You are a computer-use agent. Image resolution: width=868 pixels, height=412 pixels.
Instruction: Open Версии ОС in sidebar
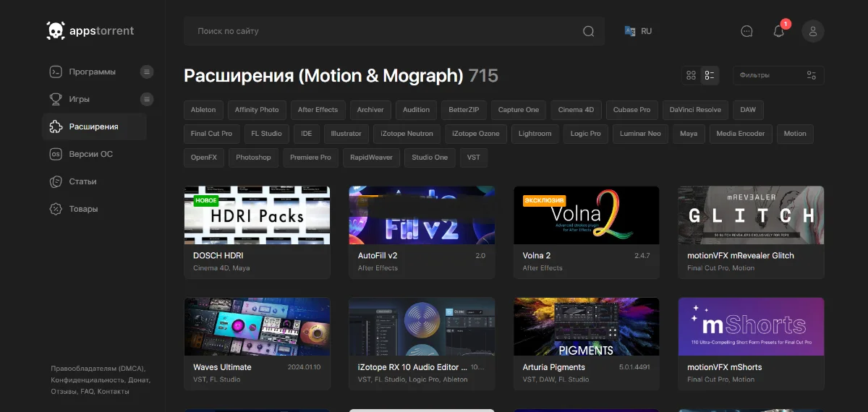(x=91, y=154)
